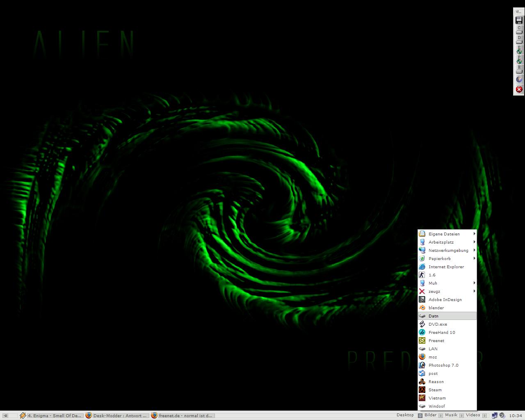This screenshot has width=525, height=420.
Task: Select FreeHand 10 from the menu
Action: [441, 332]
